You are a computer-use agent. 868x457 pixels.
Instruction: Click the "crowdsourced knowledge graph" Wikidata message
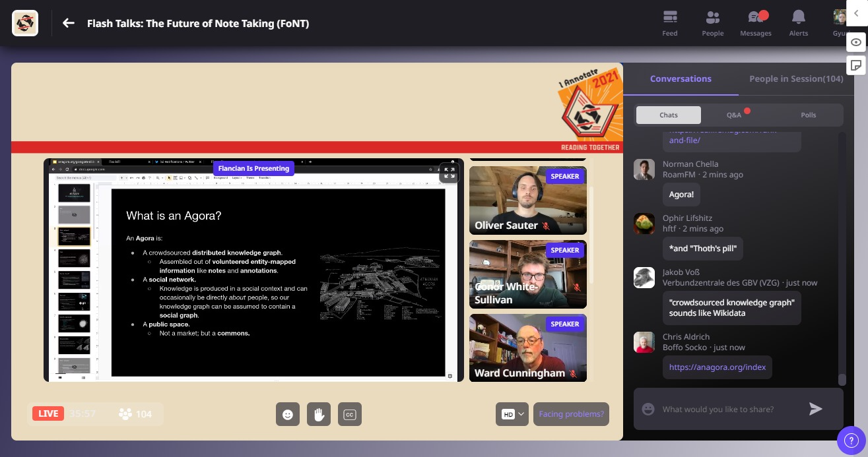(731, 308)
